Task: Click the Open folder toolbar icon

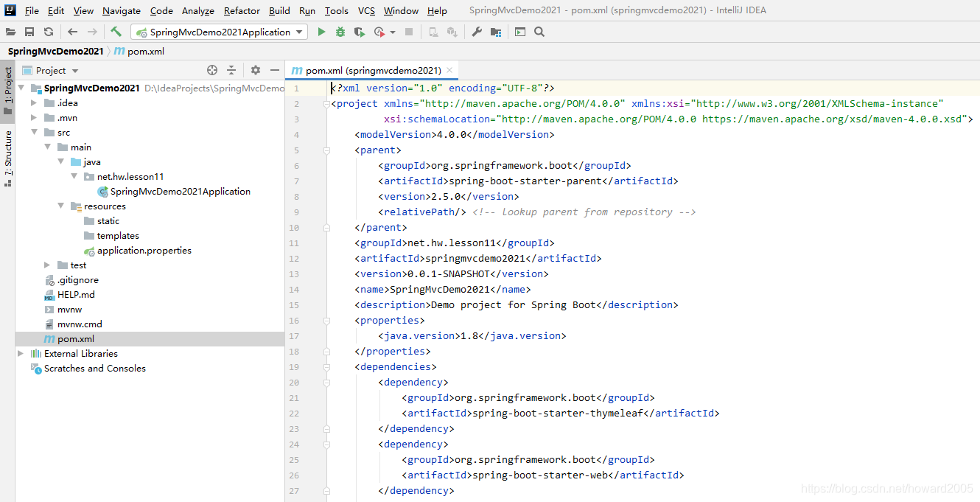Action: pos(10,32)
